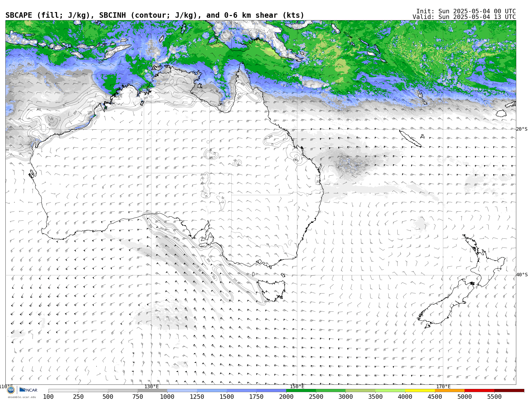Viewport: 532px width, 400px height.
Task: Click the 1000 colorbar tick label
Action: 167,397
